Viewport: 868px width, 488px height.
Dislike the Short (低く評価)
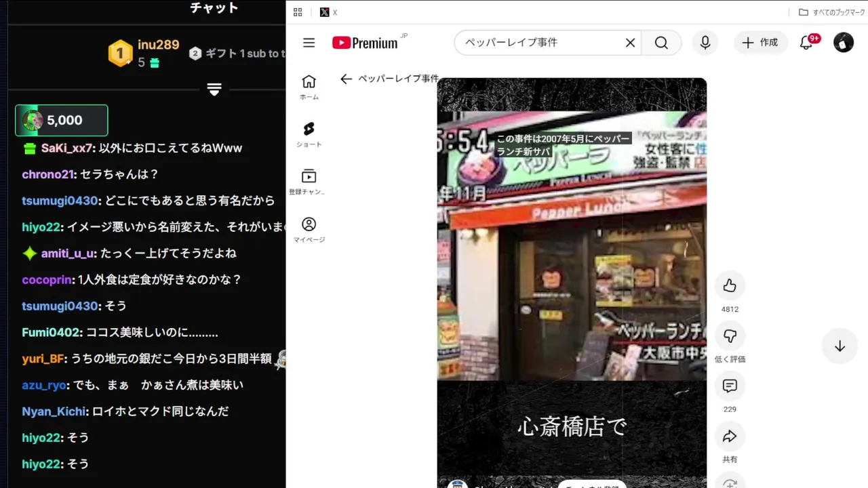(x=730, y=336)
